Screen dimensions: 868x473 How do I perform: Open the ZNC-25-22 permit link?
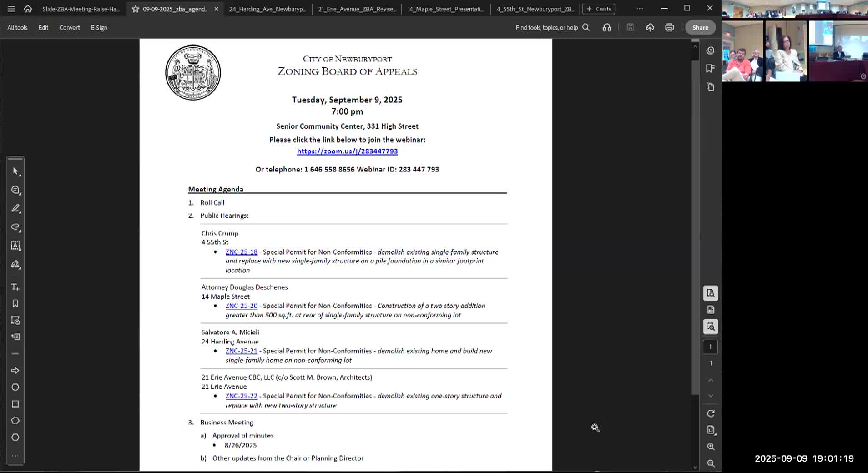[x=242, y=396]
